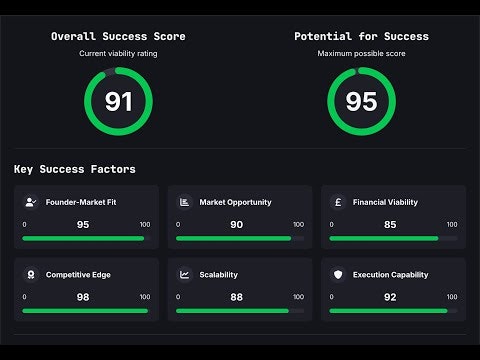This screenshot has width=480, height=360.
Task: Click the Founder-Market Fit person icon
Action: click(31, 202)
